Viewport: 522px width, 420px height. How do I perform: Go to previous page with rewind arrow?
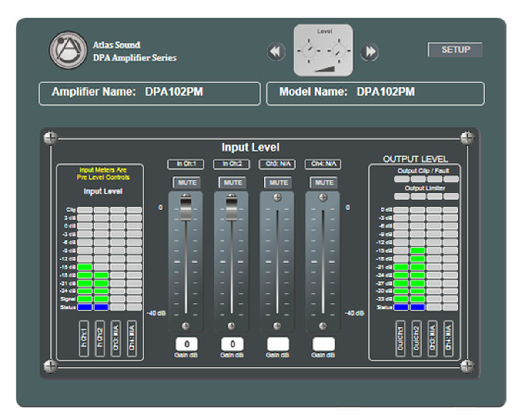point(276,52)
